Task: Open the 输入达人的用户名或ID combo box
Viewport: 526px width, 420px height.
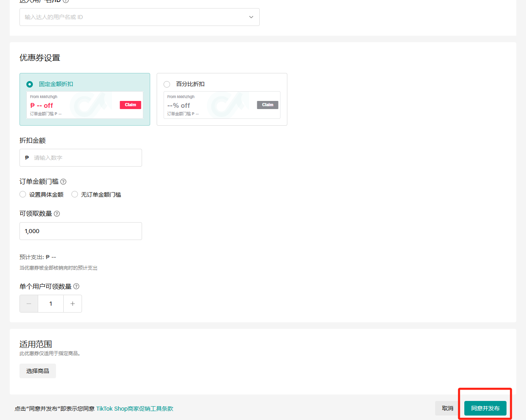Action: tap(134, 17)
